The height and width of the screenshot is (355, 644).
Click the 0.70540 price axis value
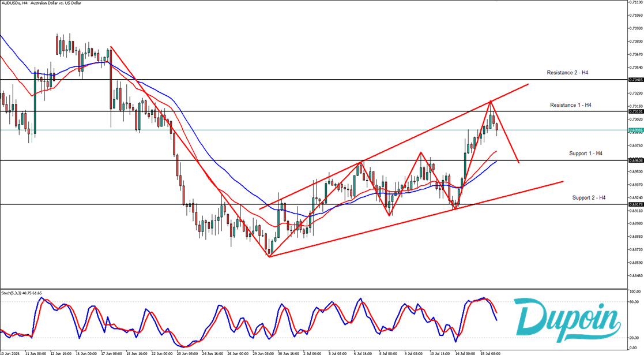637,68
